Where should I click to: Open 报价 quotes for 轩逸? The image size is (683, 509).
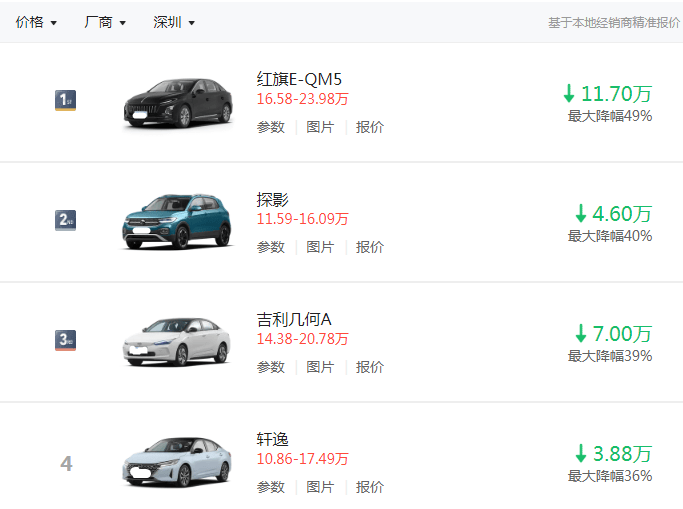point(370,487)
